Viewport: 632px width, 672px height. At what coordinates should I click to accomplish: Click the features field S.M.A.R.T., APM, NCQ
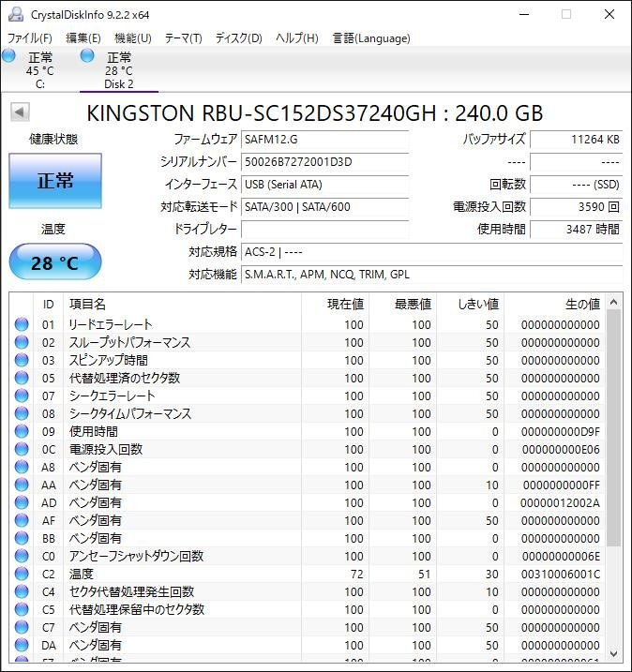pyautogui.click(x=431, y=275)
